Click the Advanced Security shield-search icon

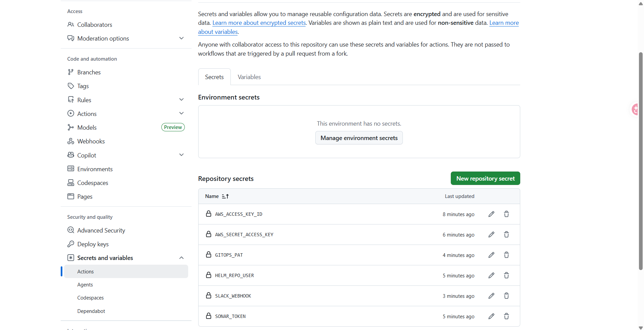point(71,230)
